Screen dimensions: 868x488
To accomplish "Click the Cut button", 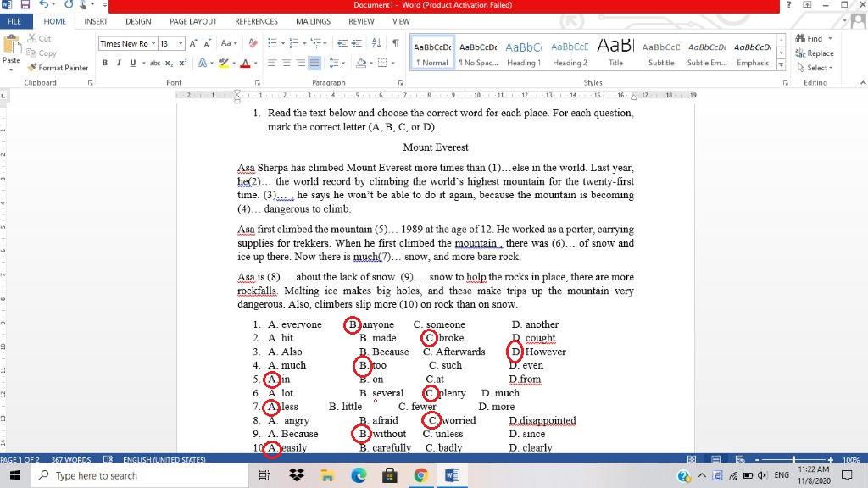I will click(x=39, y=38).
